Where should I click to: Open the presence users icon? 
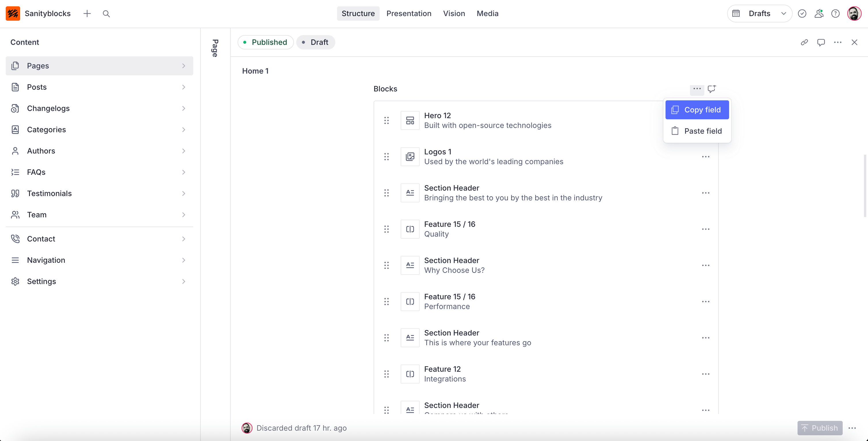point(819,14)
